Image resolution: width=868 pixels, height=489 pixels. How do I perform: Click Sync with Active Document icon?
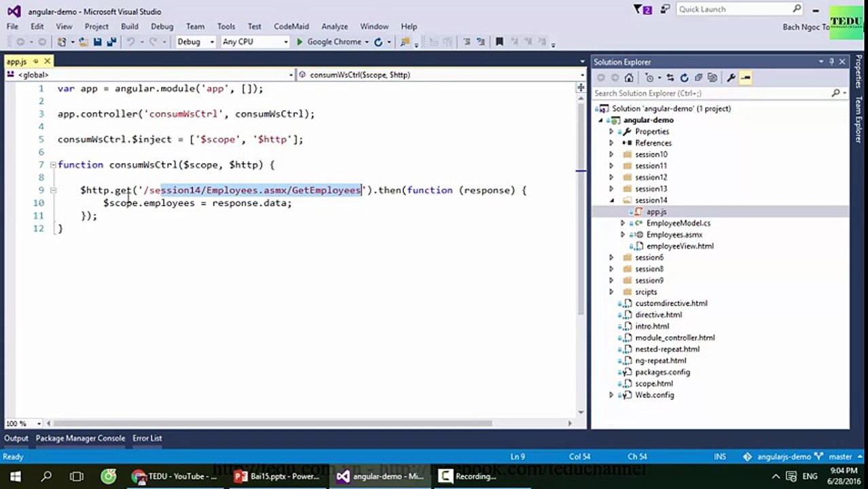coord(670,77)
